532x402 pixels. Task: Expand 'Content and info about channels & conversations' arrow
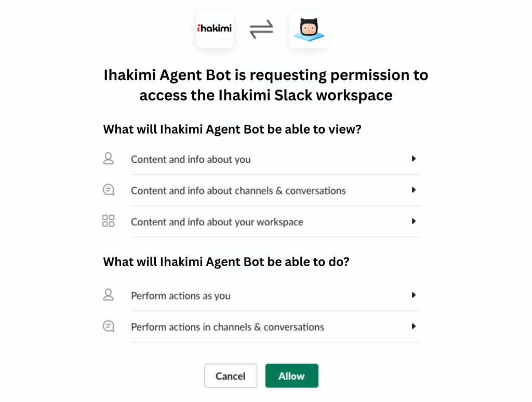(x=414, y=190)
